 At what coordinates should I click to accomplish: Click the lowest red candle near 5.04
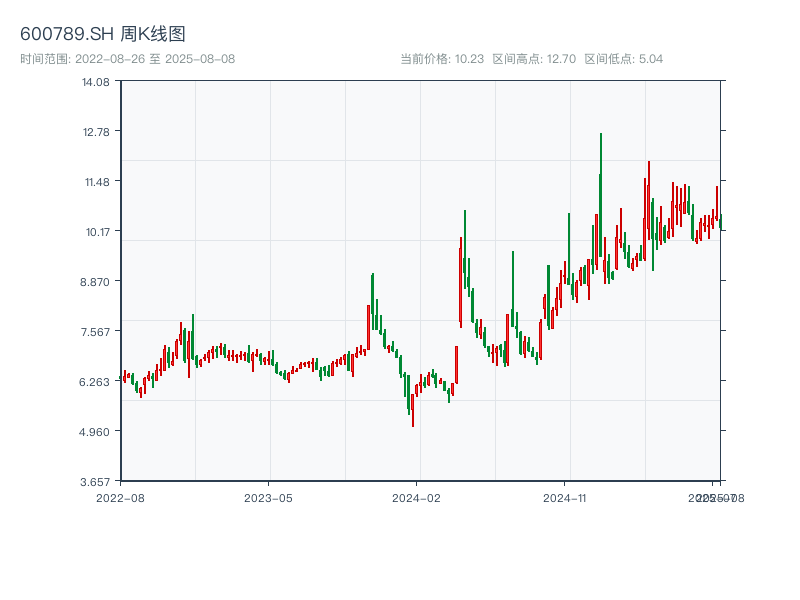click(x=412, y=408)
